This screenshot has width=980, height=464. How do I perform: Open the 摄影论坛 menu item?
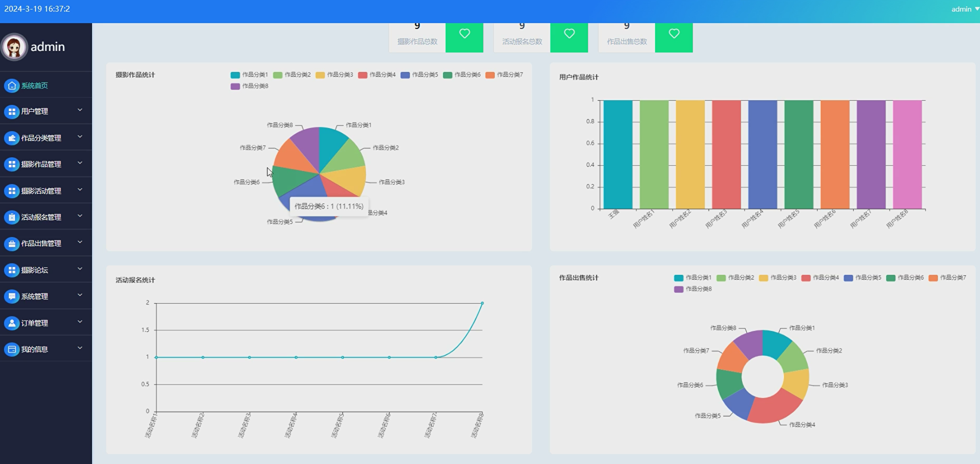(34, 270)
